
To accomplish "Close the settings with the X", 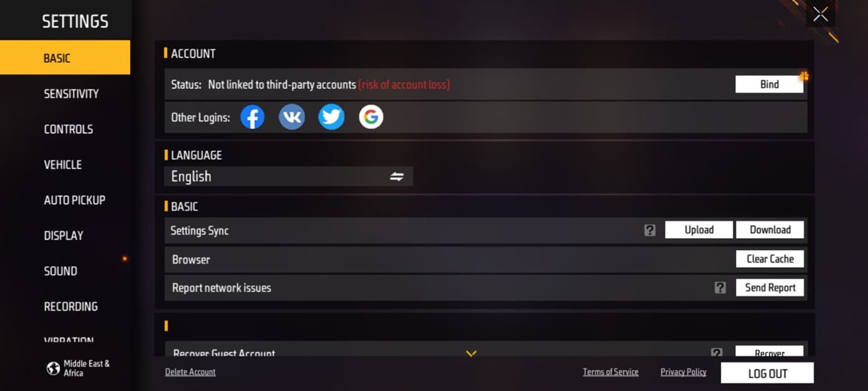I will 821,14.
